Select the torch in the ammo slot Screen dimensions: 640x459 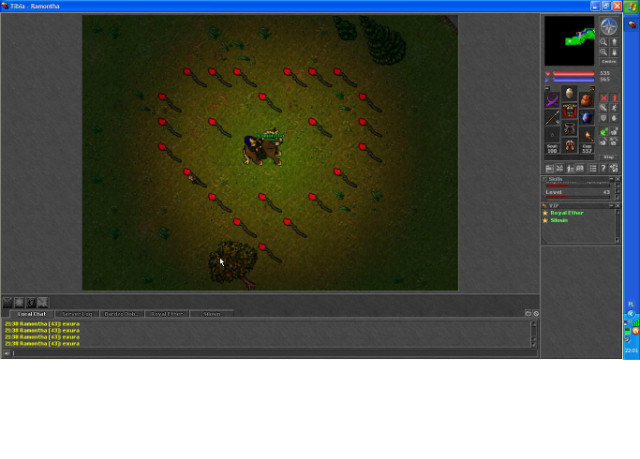click(587, 135)
